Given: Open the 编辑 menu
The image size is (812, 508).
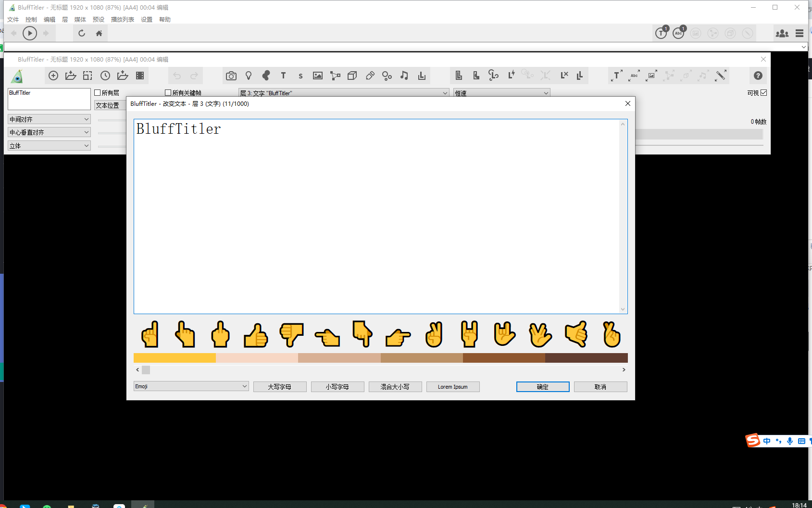Looking at the screenshot, I should 50,20.
